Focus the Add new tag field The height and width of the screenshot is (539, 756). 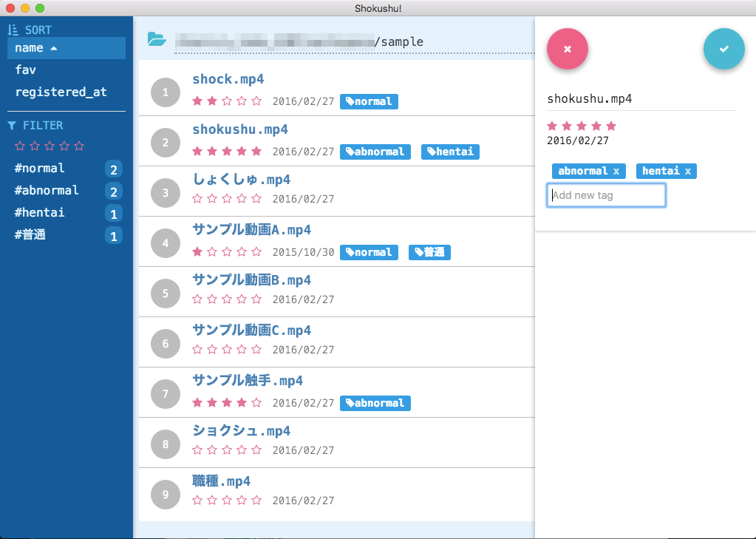606,195
